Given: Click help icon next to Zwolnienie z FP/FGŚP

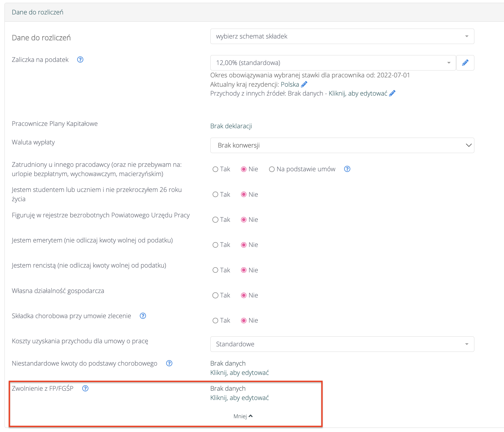Looking at the screenshot, I should (x=85, y=388).
